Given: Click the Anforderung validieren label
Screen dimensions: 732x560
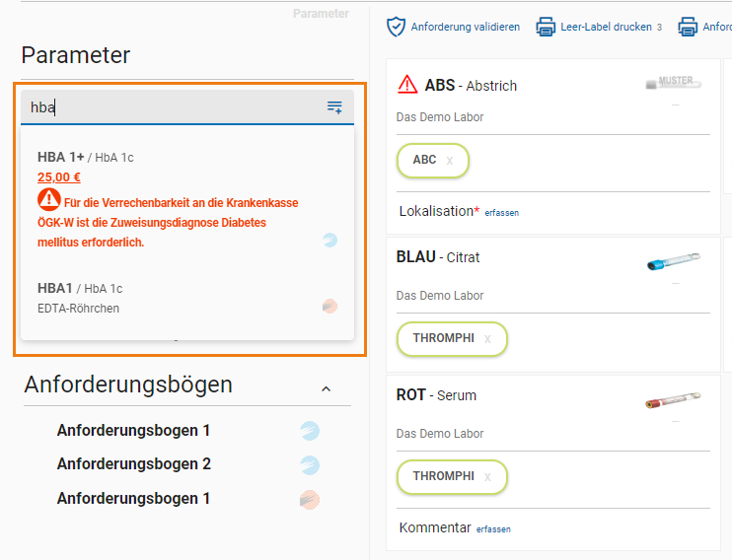Looking at the screenshot, I should coord(466,27).
